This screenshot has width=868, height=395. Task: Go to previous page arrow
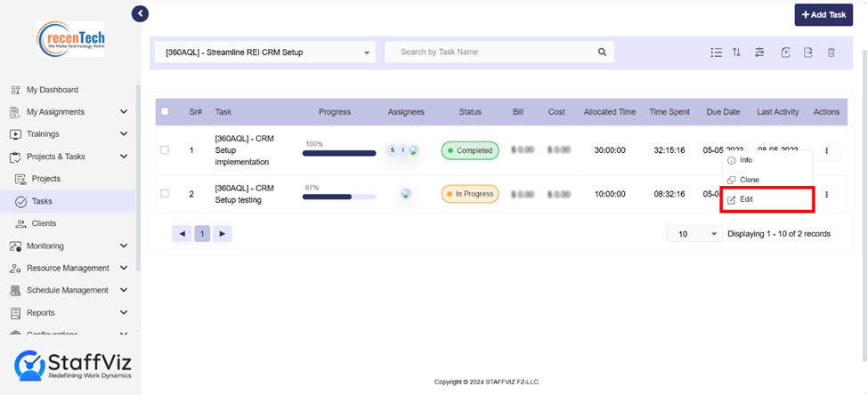click(182, 234)
